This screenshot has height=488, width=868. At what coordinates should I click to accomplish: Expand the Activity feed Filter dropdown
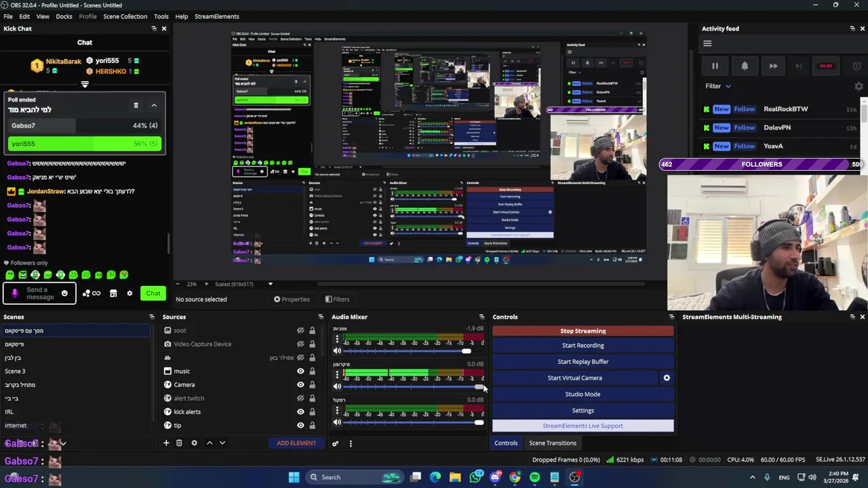coord(718,86)
